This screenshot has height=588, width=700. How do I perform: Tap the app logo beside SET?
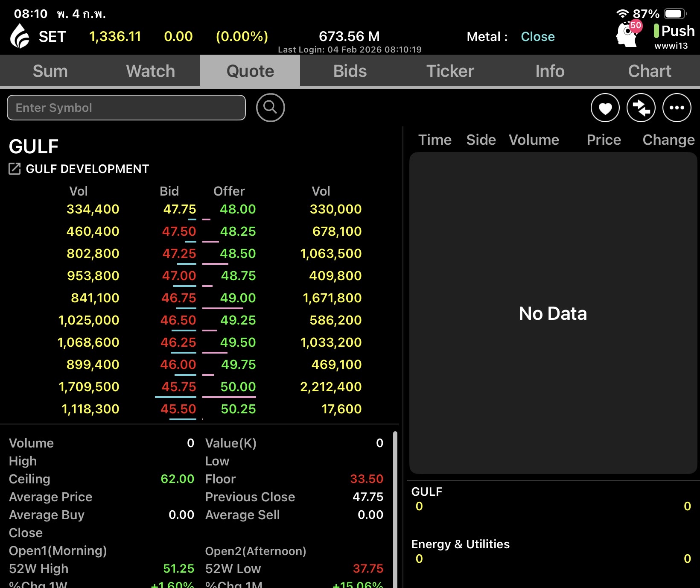[x=20, y=36]
